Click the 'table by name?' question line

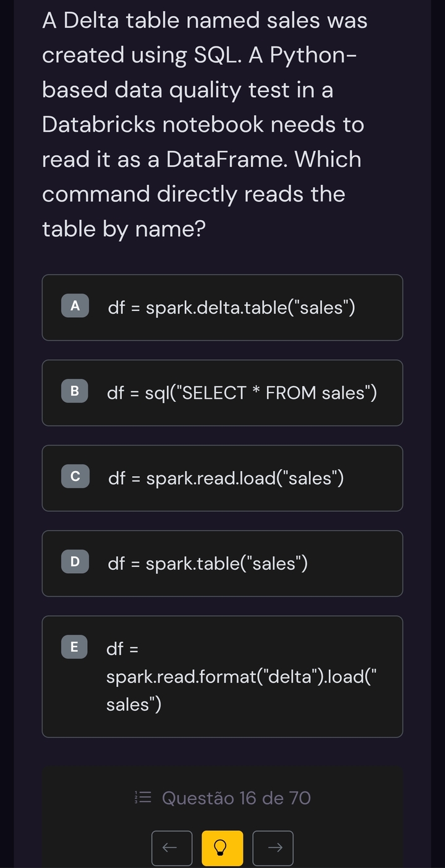(x=124, y=229)
